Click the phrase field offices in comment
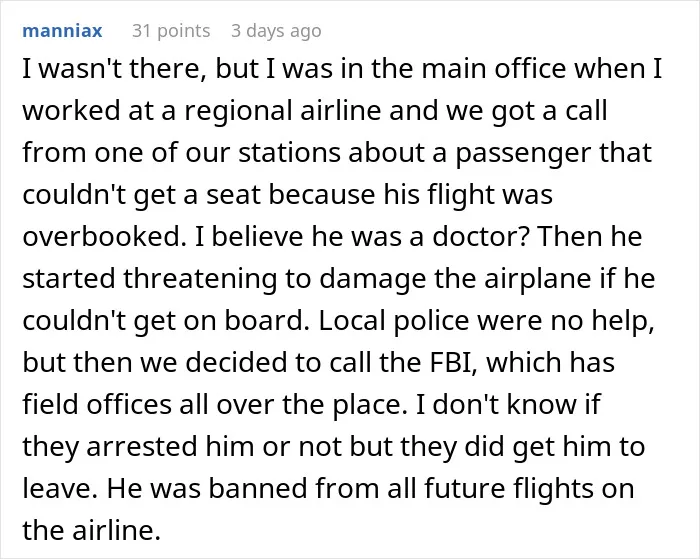The height and width of the screenshot is (559, 700). 97,405
